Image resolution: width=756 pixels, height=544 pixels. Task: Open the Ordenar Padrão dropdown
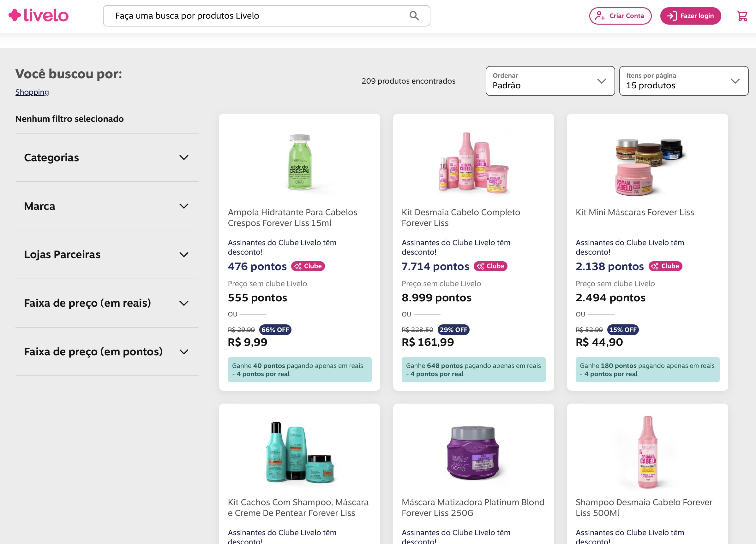pos(550,81)
